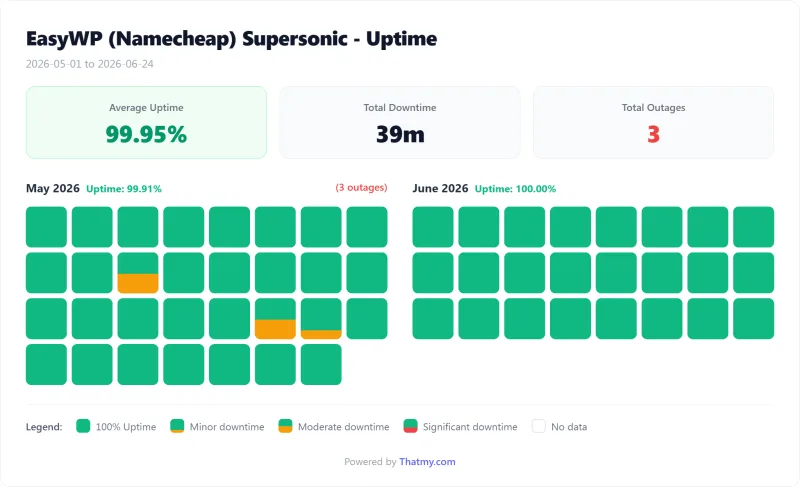Viewport: 800px width, 487px height.
Task: Click the 'June 2026' heading
Action: 440,188
